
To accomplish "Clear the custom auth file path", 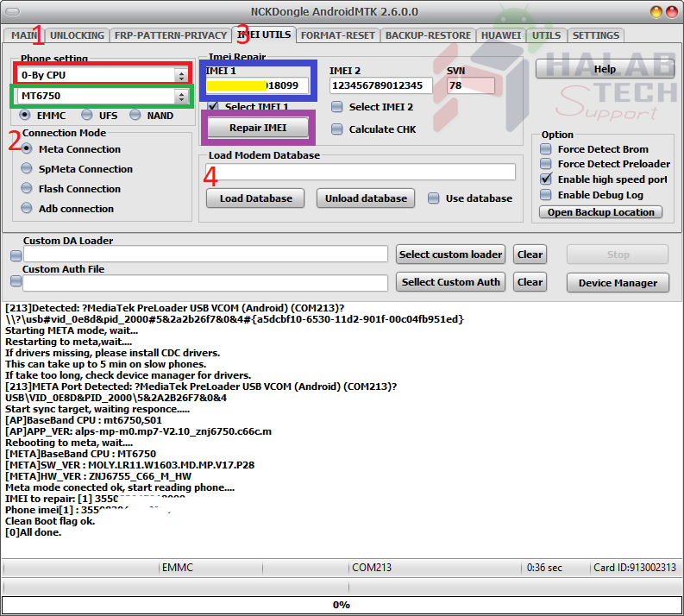I will click(x=530, y=282).
